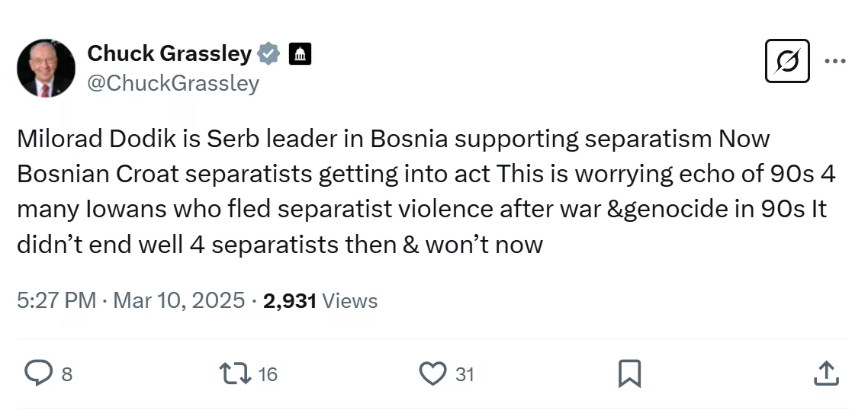Expand the three-dot more options menu
This screenshot has height=420, width=868.
(835, 62)
